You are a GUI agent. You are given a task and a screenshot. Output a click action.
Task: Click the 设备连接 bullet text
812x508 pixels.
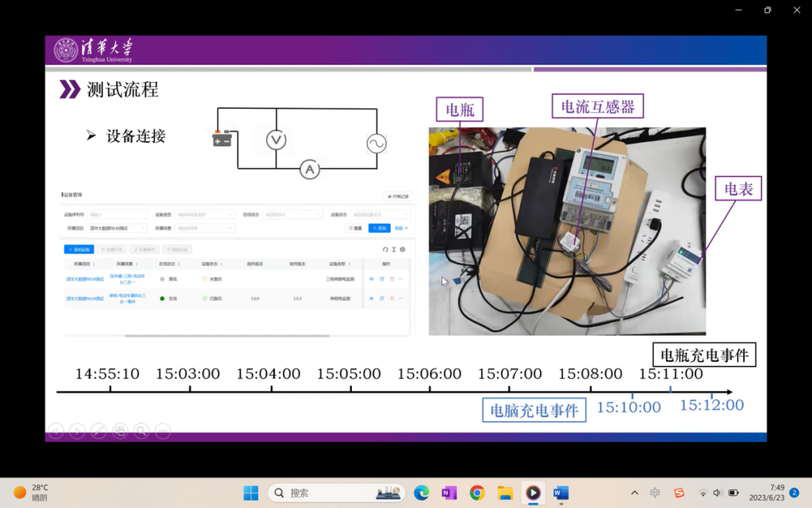135,136
